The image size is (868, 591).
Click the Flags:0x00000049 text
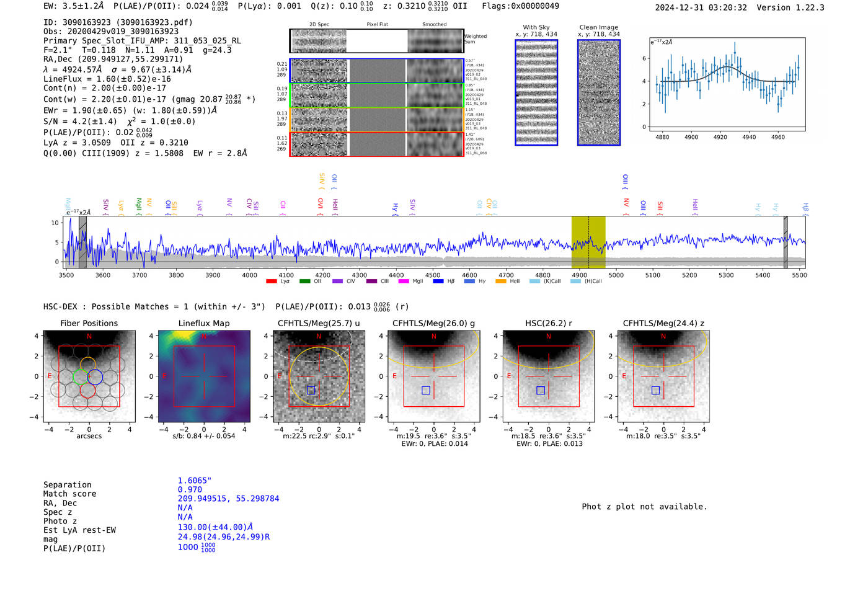pyautogui.click(x=520, y=6)
